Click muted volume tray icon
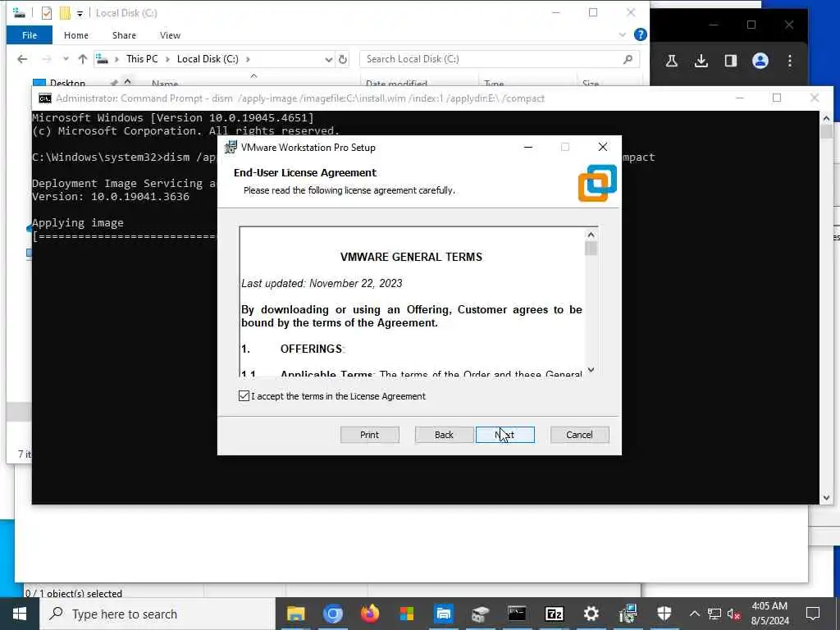The image size is (840, 630). 734,614
